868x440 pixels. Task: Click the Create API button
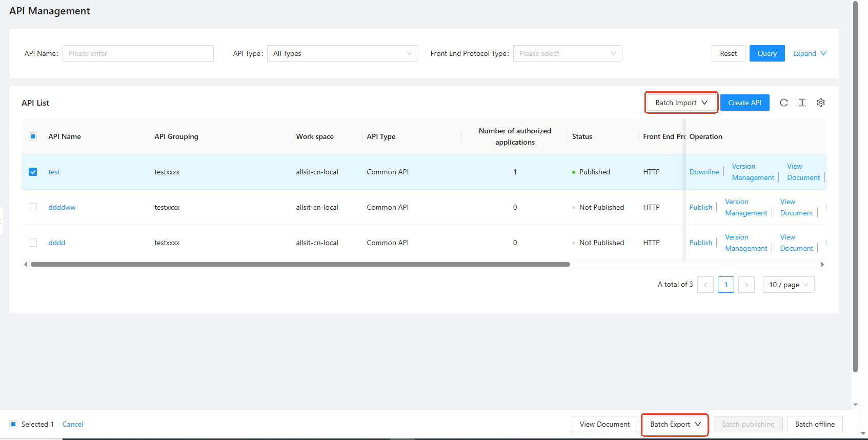click(x=745, y=103)
